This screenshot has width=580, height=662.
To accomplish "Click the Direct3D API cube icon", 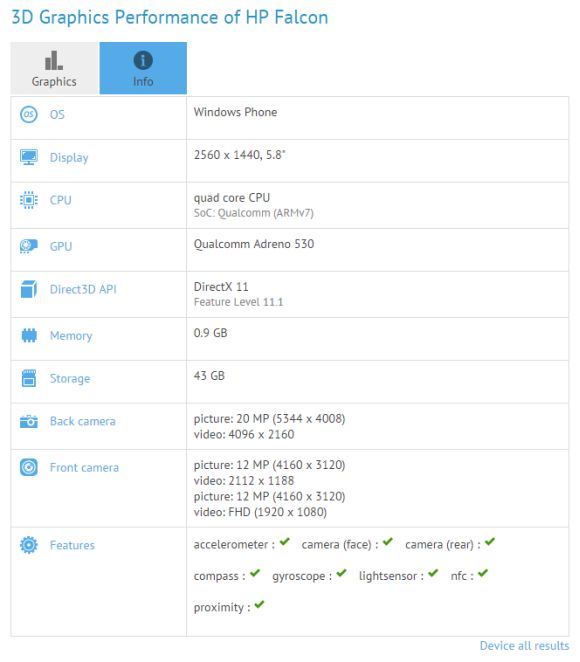I will pos(29,289).
